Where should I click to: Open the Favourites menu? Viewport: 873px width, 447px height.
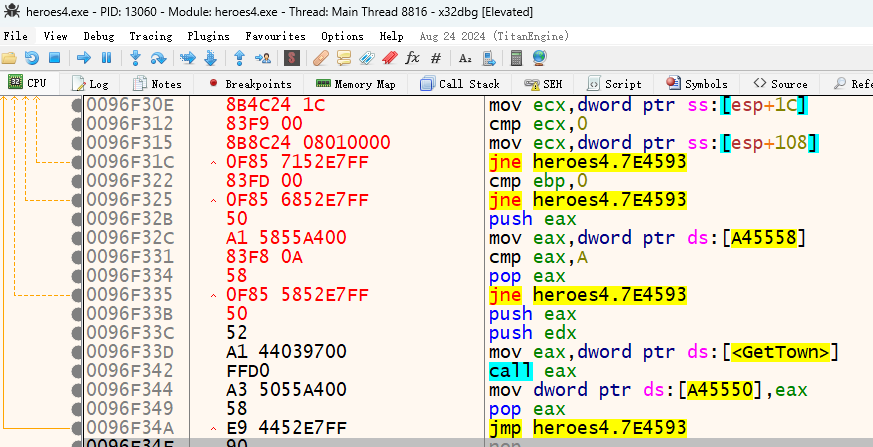point(275,36)
